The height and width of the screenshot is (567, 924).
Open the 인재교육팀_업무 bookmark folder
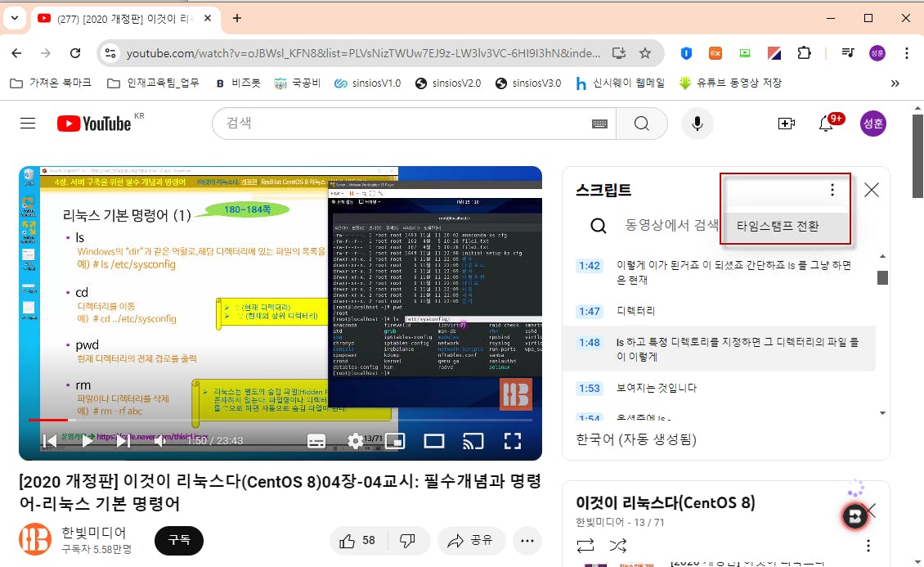153,83
